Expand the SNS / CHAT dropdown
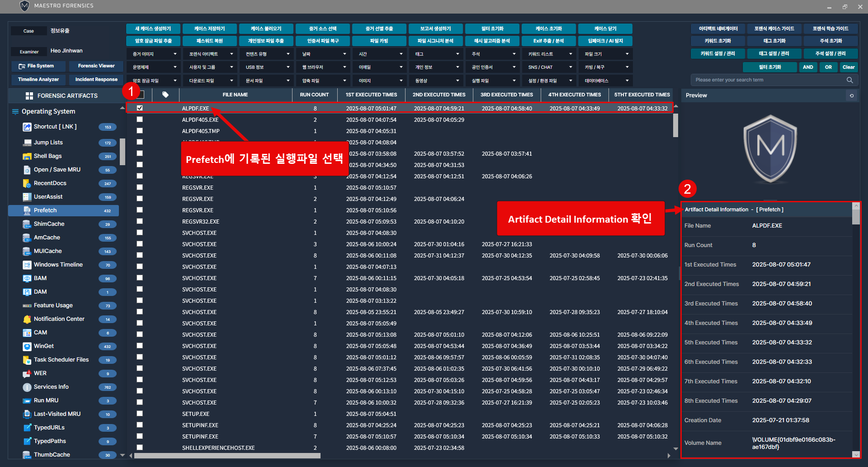Viewport: 868px width, 467px height. [549, 67]
